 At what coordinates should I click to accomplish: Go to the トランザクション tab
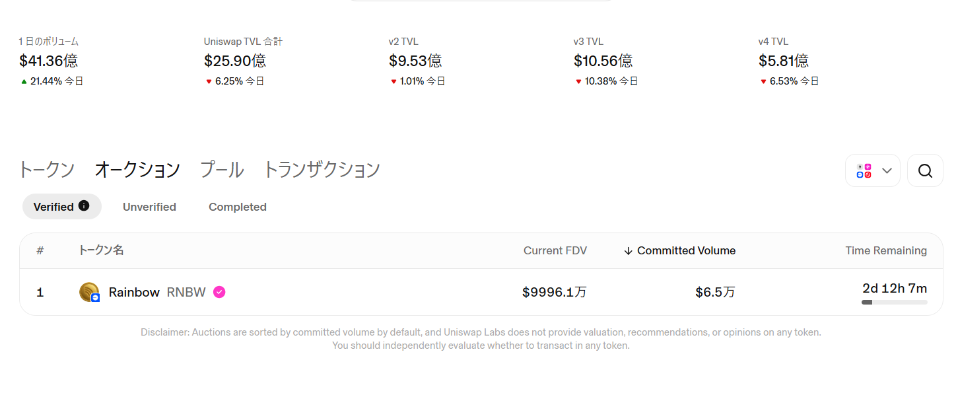(x=321, y=170)
